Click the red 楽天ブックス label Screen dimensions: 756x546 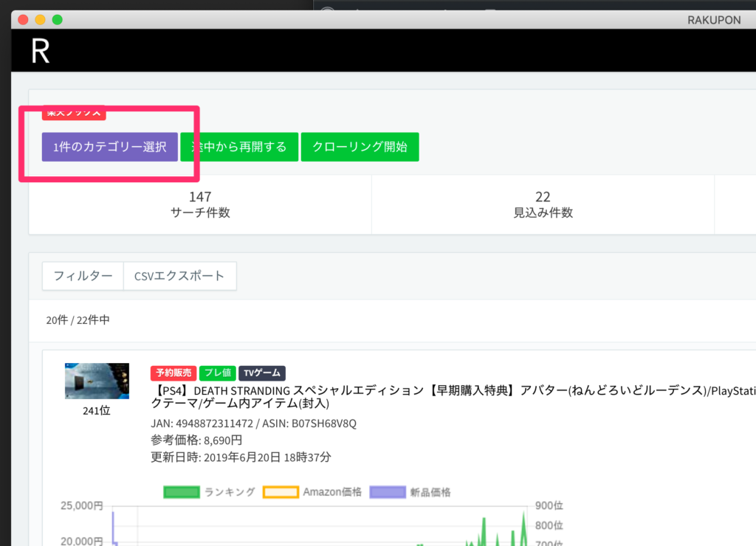[74, 113]
